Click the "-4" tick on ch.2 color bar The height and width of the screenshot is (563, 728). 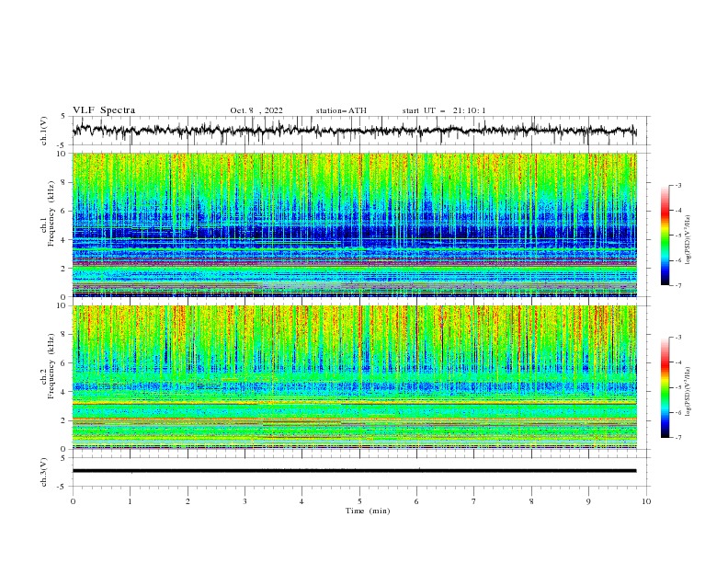(x=677, y=362)
